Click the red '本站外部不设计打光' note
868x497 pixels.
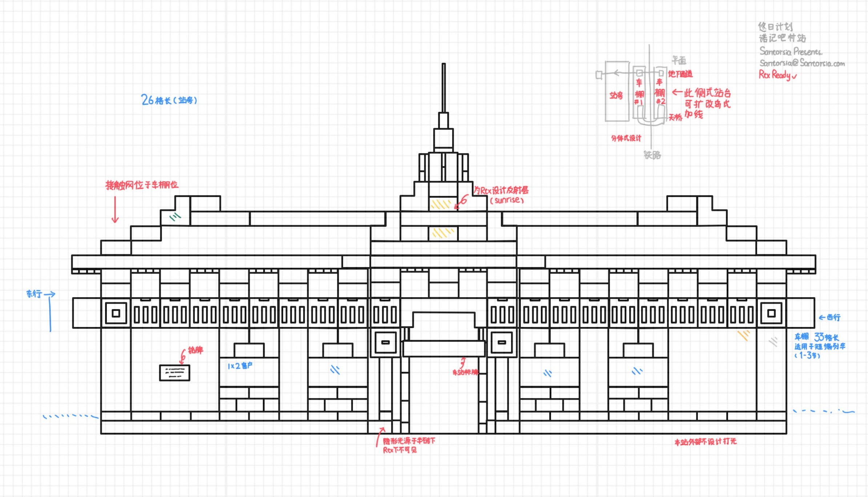pos(705,441)
